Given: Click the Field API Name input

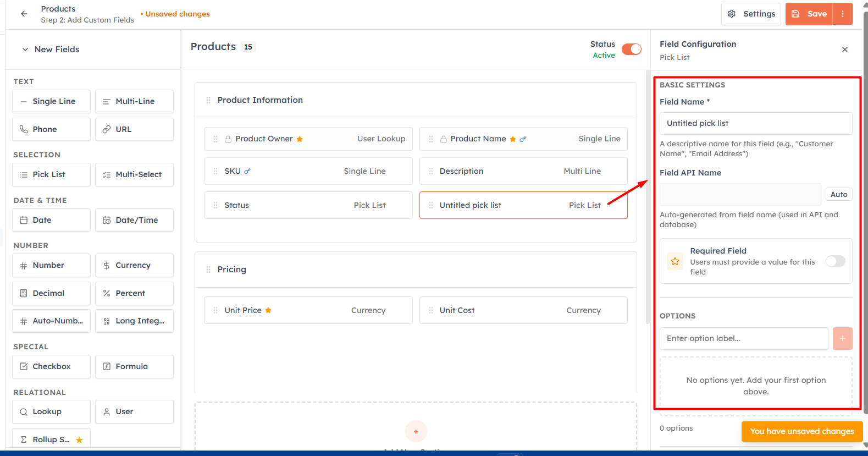Looking at the screenshot, I should (x=740, y=194).
